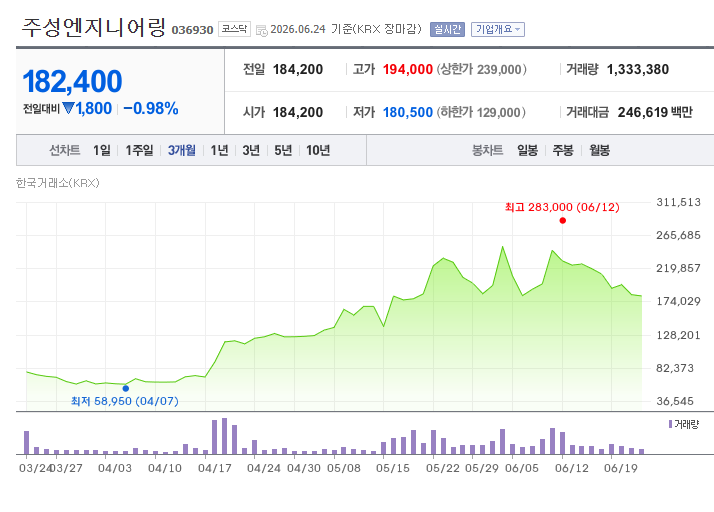Viewport: 714px width, 512px height.
Task: Click the 311,513 price axis label
Action: (x=678, y=202)
